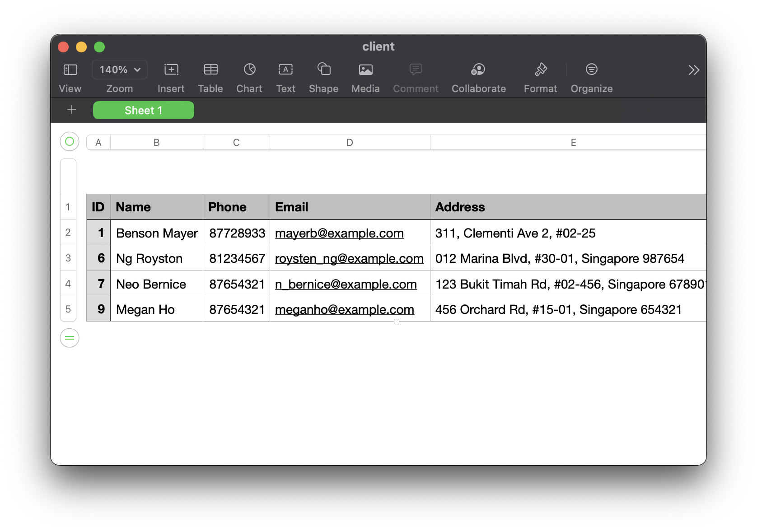Select the 311, Clementi Ave 2 address cell
This screenshot has height=532, width=757.
(x=568, y=233)
